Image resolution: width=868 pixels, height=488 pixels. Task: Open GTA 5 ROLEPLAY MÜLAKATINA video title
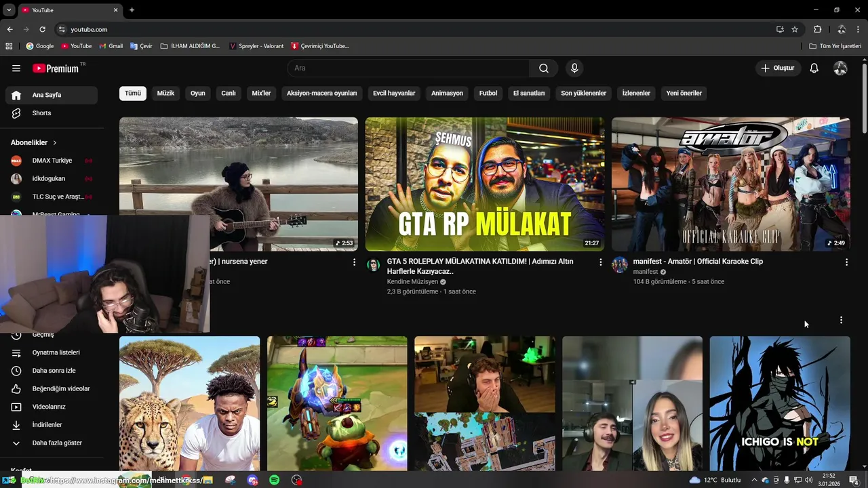[x=480, y=266]
